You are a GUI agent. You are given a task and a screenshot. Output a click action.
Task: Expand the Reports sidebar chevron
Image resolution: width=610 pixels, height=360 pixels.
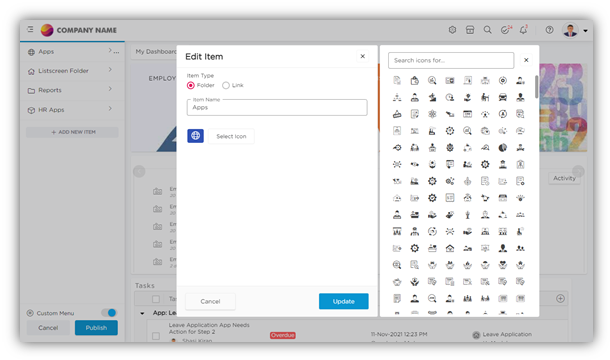pos(110,89)
